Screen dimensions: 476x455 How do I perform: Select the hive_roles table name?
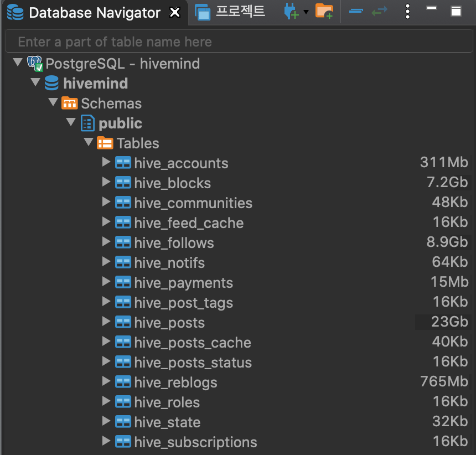[x=167, y=402]
